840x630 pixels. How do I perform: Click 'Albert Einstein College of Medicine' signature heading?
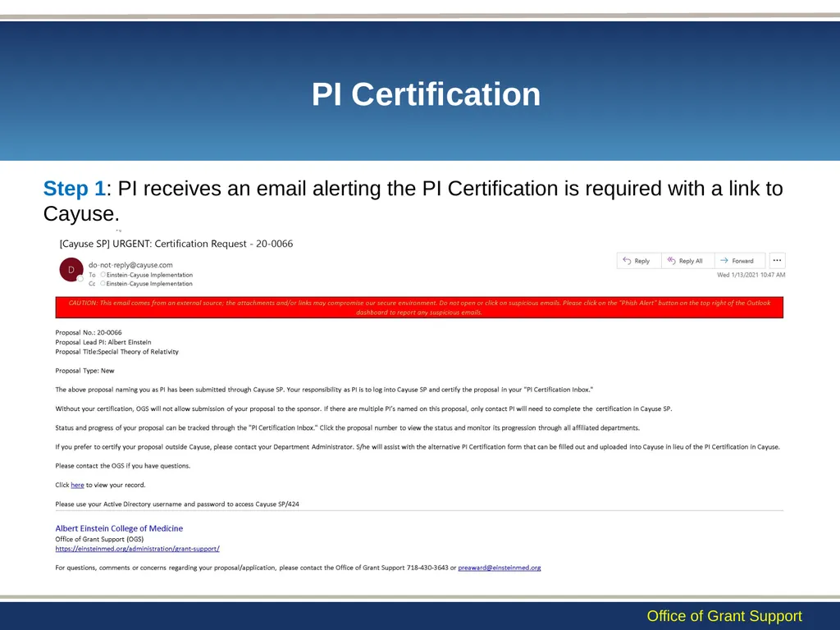pyautogui.click(x=119, y=528)
